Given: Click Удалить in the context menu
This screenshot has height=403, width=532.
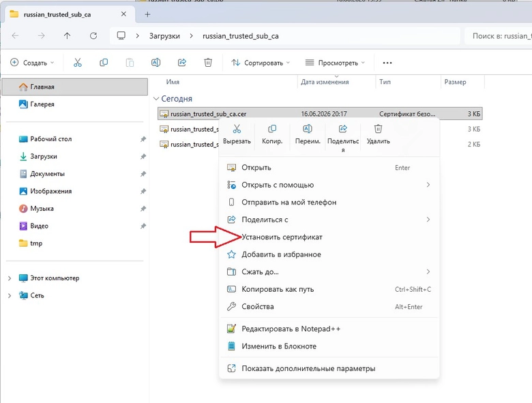Looking at the screenshot, I should (379, 134).
